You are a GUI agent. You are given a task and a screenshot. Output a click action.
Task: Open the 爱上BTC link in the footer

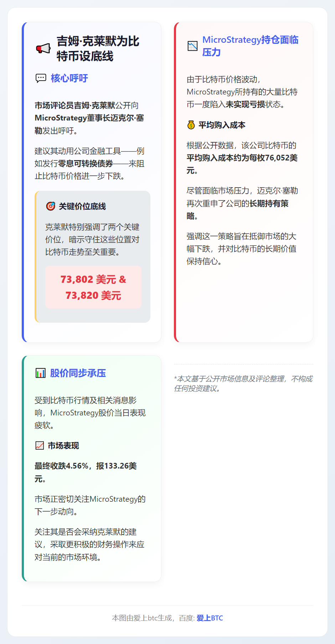(210, 618)
